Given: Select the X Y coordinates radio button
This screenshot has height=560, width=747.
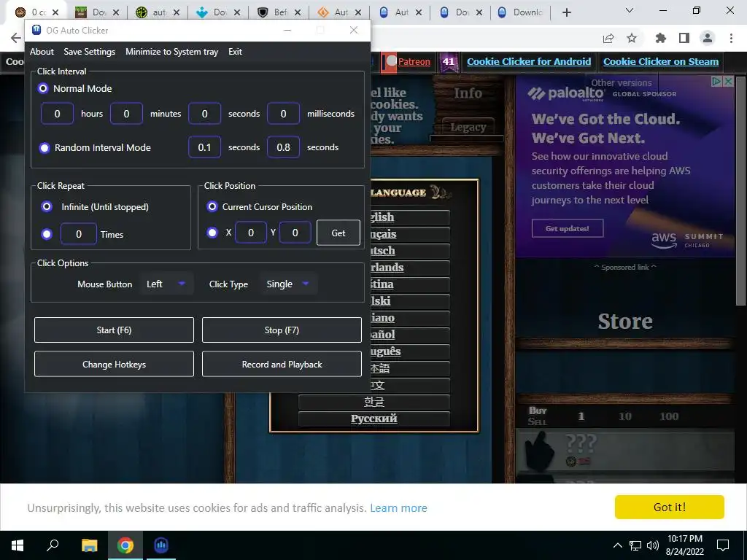Looking at the screenshot, I should pyautogui.click(x=212, y=233).
